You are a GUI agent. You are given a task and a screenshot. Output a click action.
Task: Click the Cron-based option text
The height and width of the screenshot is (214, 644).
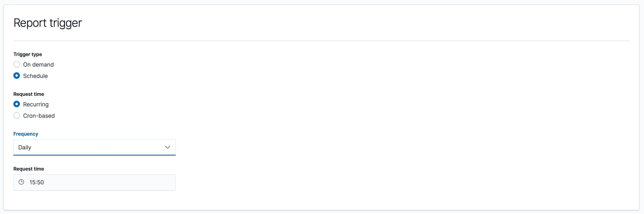point(39,115)
